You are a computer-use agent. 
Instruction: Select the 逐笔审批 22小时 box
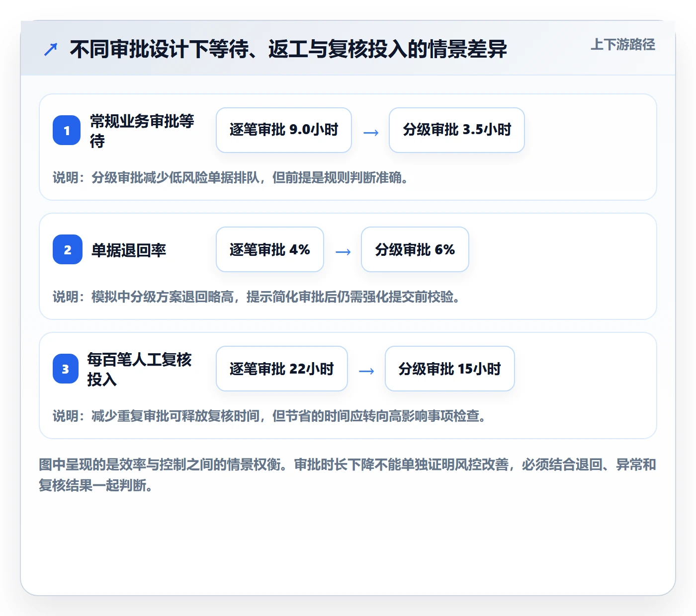(282, 369)
